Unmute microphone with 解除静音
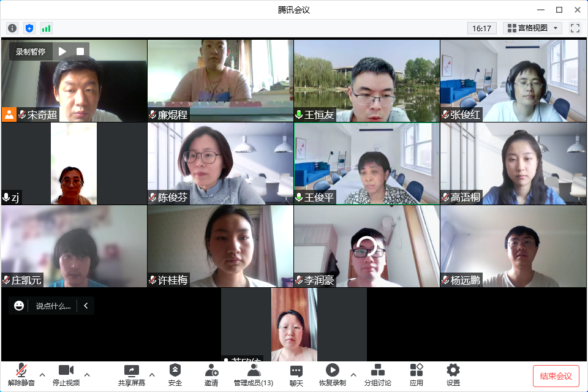Screen dimensions: 588x392 pos(21,375)
